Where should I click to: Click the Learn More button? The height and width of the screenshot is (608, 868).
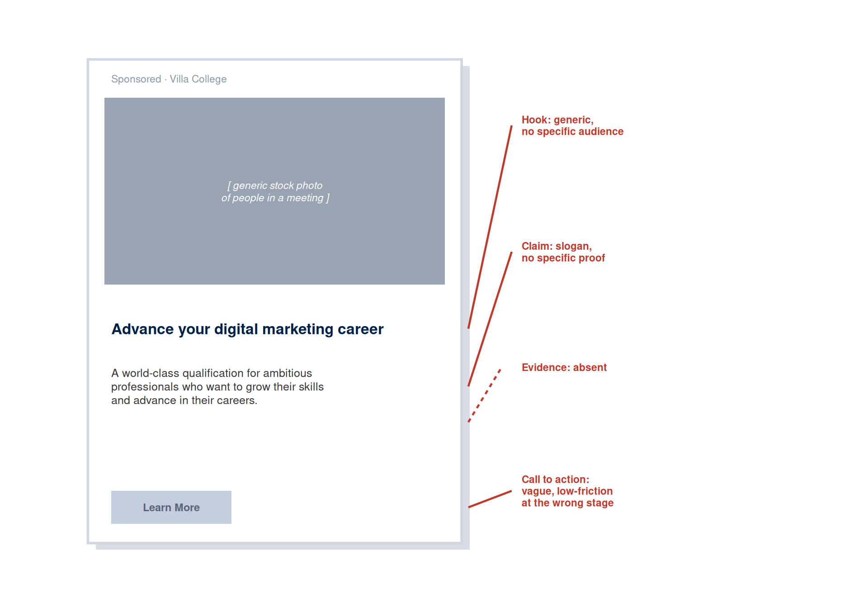coord(171,507)
